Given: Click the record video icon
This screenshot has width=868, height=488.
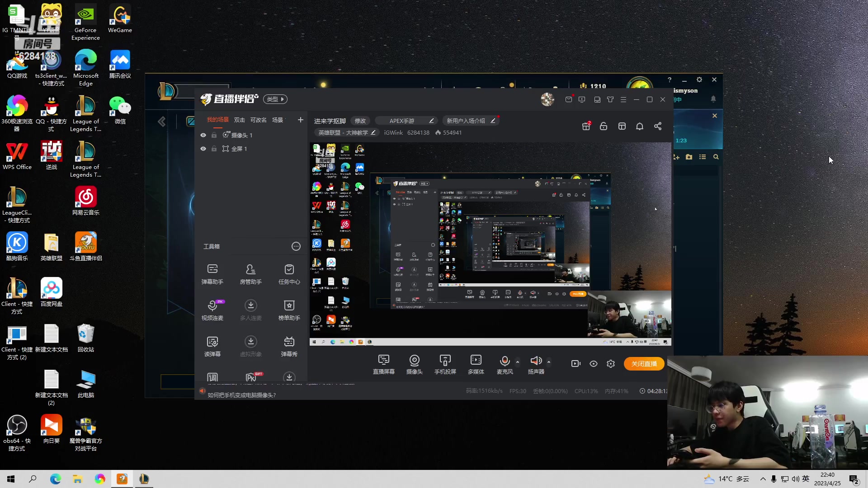Looking at the screenshot, I should (576, 364).
